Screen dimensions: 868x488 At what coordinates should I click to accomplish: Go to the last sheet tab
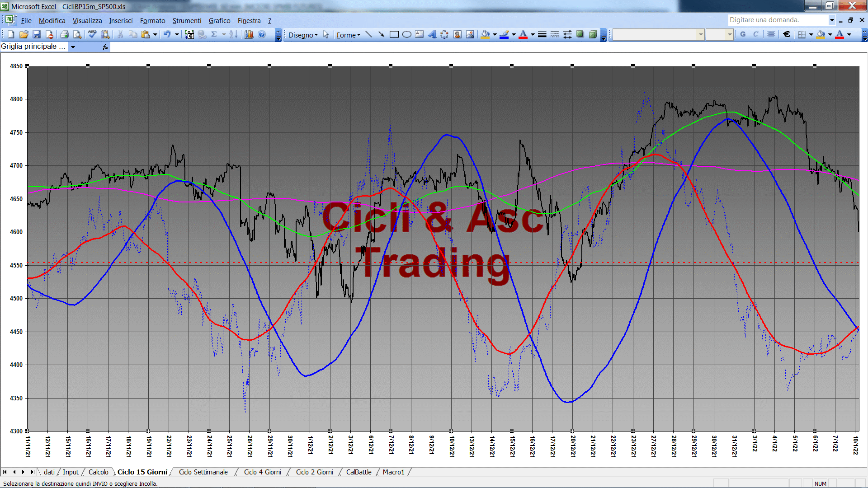coord(33,472)
